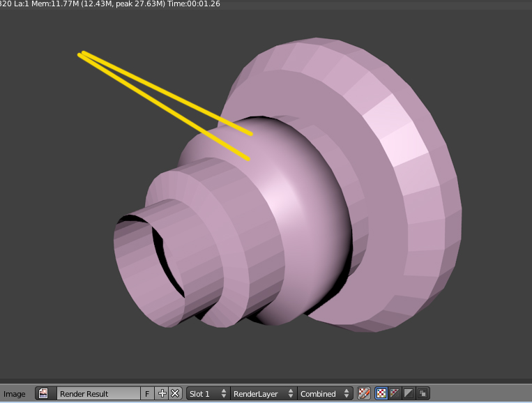Select the Z-buffer display icon

pyautogui.click(x=423, y=393)
